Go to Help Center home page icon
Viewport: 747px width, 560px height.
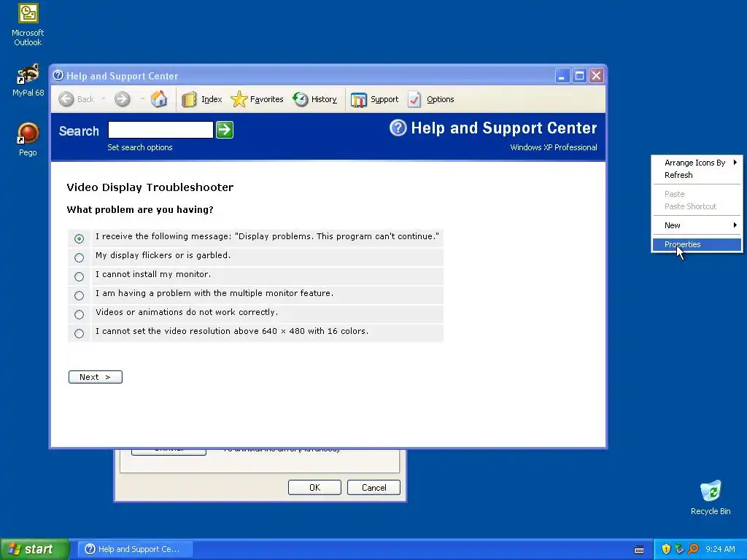159,99
